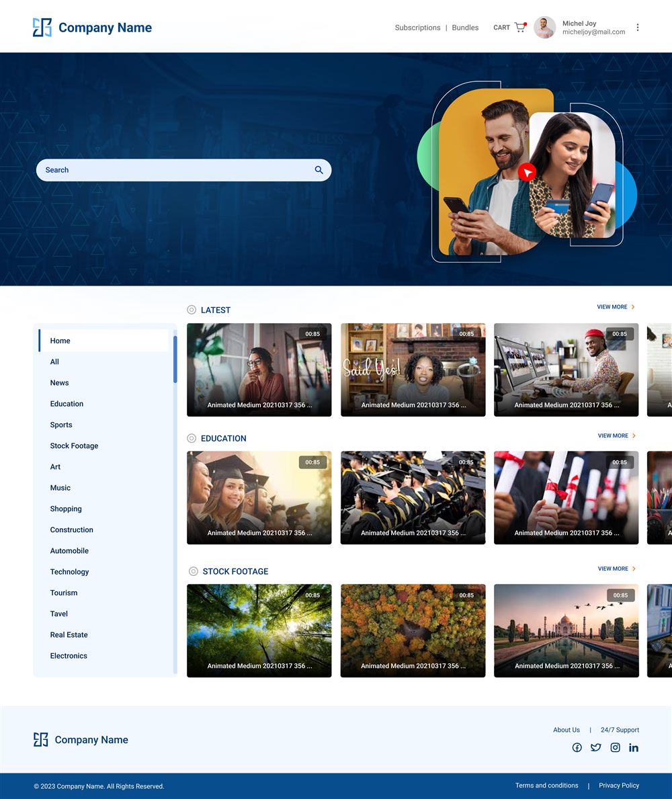Screen dimensions: 672x799
Task: Open Terms and conditions link
Action: point(546,786)
